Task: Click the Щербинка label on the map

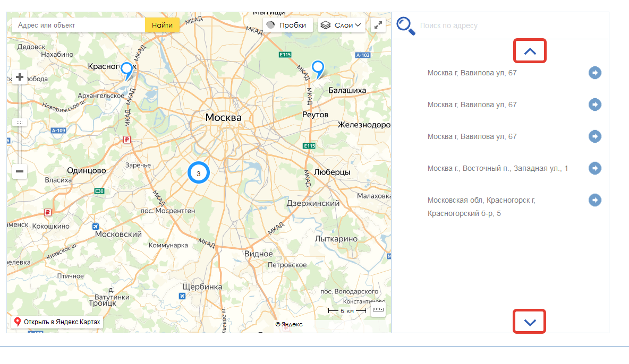Action: click(x=202, y=287)
